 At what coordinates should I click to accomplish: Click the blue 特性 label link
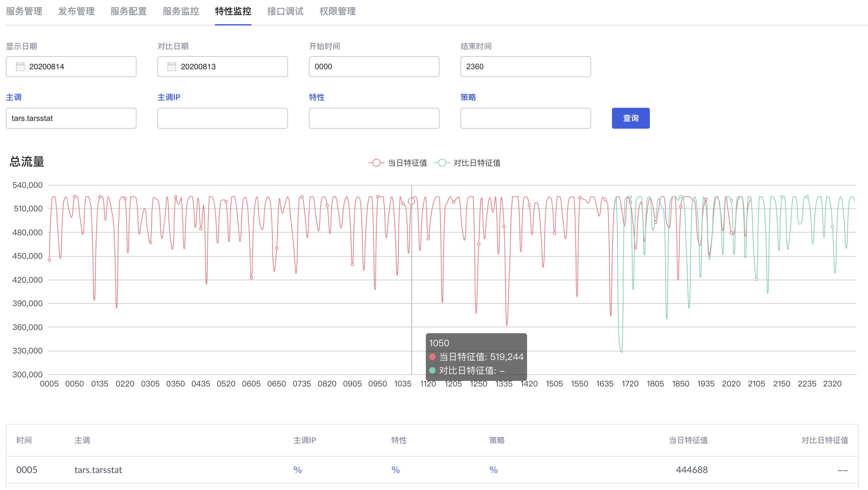(316, 97)
